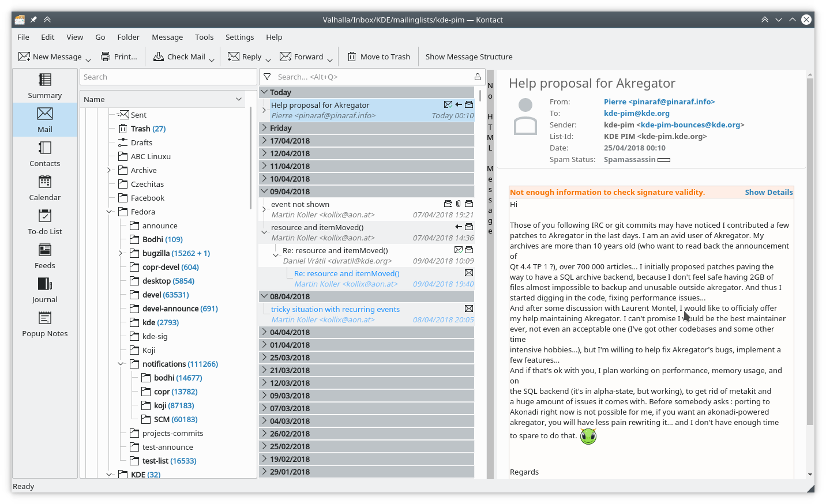This screenshot has height=504, width=826.
Task: Open the Go menu
Action: [x=100, y=37]
